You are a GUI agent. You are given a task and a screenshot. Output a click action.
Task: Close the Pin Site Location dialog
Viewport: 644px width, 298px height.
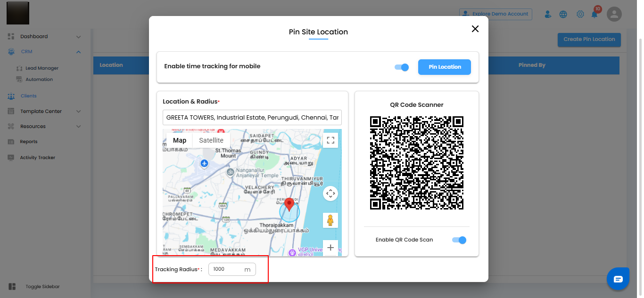click(x=475, y=29)
